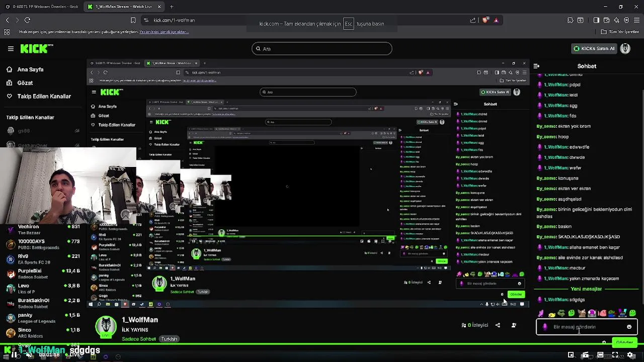Open the hamburger menu beside the KICK logo

point(11,49)
